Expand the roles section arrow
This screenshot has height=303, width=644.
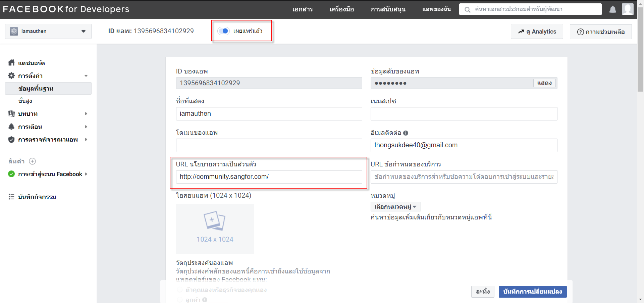(86, 114)
